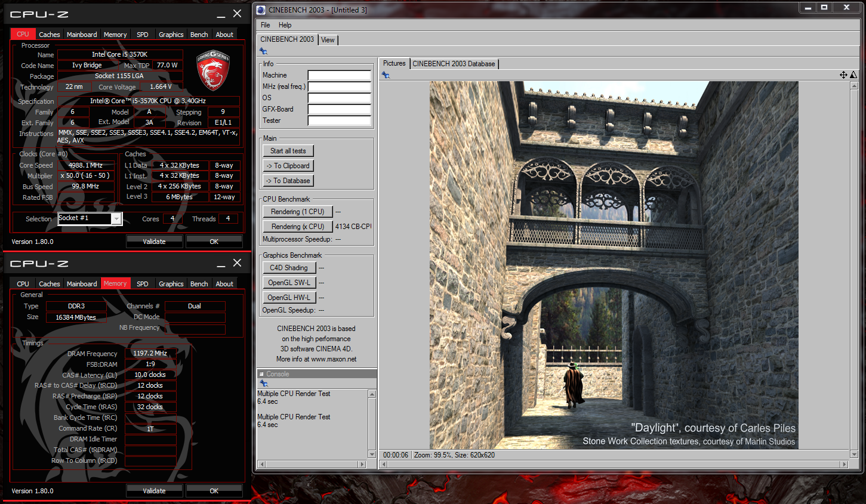Switch to the View tab in Cinebench

pos(328,40)
